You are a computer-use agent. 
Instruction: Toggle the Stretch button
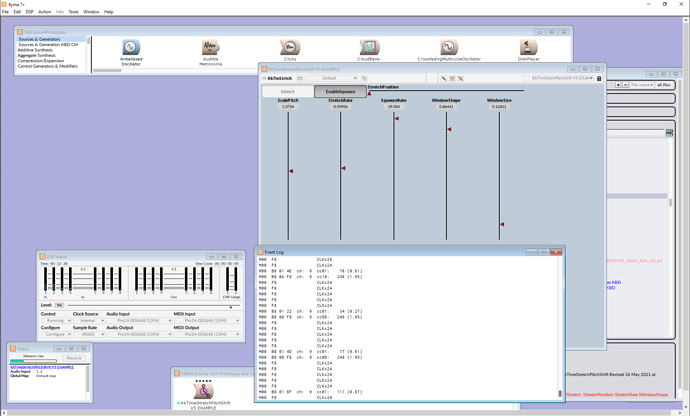(288, 92)
